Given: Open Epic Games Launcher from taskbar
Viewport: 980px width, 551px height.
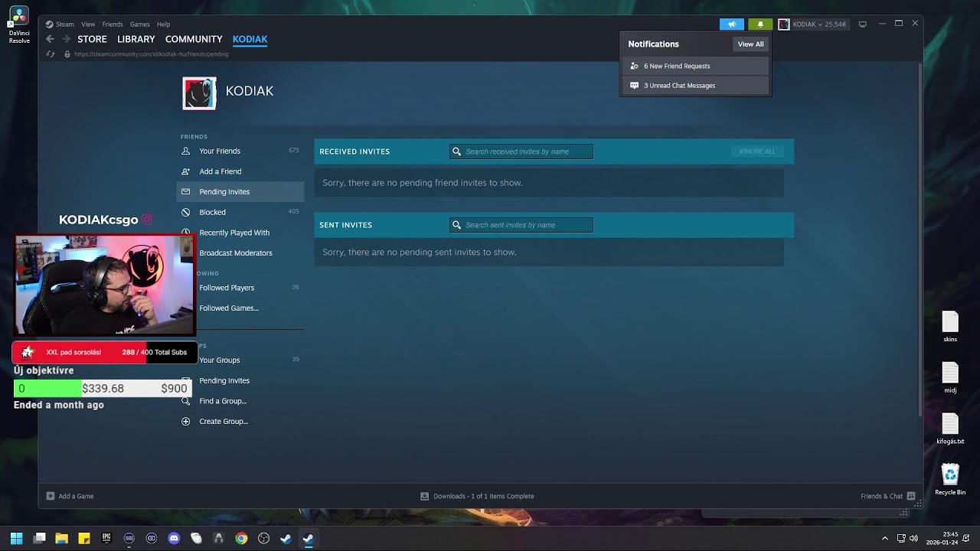Looking at the screenshot, I should 106,538.
